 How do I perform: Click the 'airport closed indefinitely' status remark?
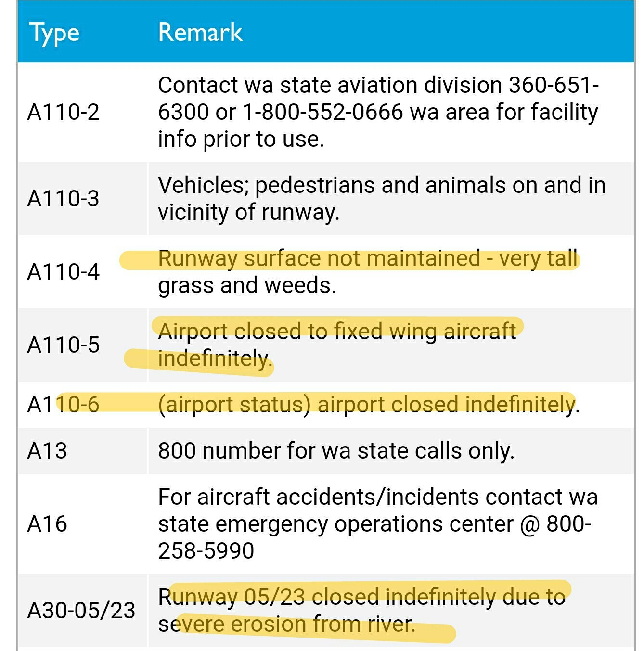[x=369, y=404]
